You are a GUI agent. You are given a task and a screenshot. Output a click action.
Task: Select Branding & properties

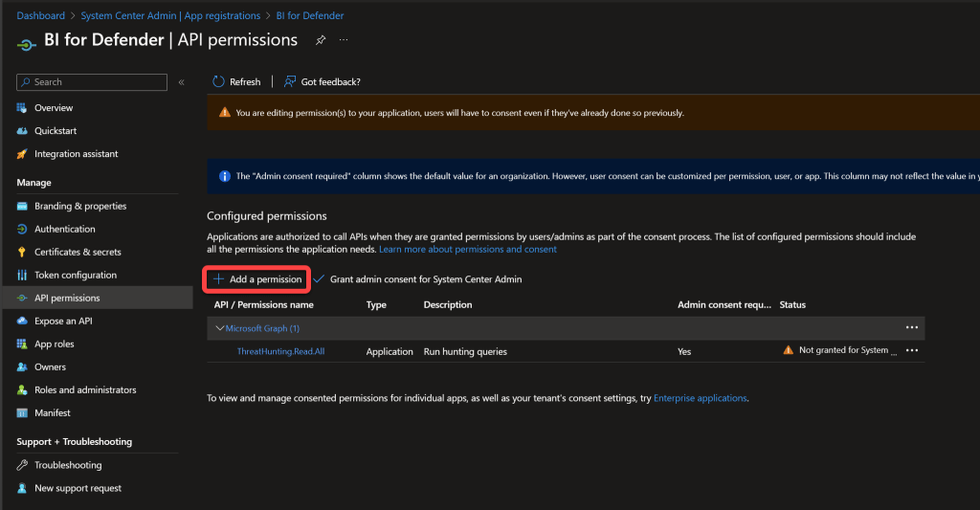coord(80,206)
